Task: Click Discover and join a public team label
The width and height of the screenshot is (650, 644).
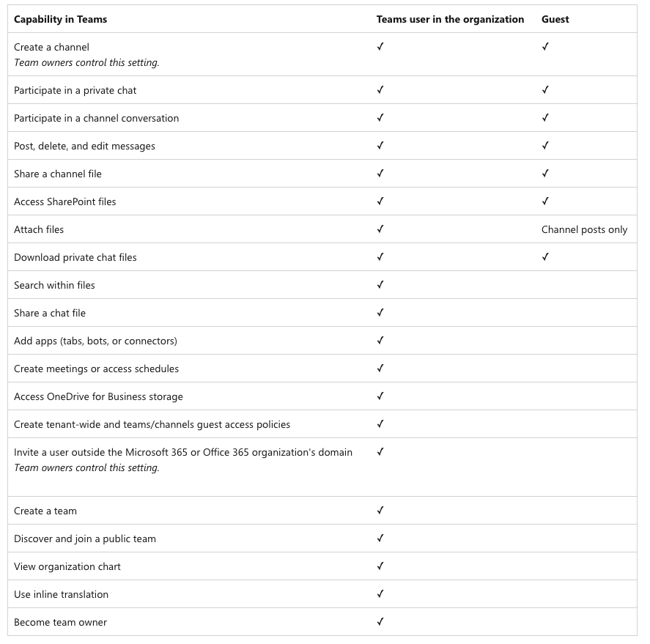Action: [85, 538]
